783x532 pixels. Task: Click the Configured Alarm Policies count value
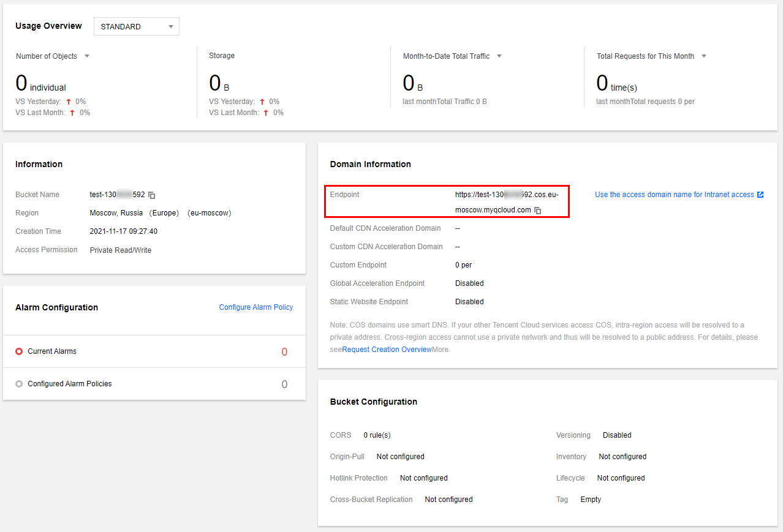tap(284, 384)
